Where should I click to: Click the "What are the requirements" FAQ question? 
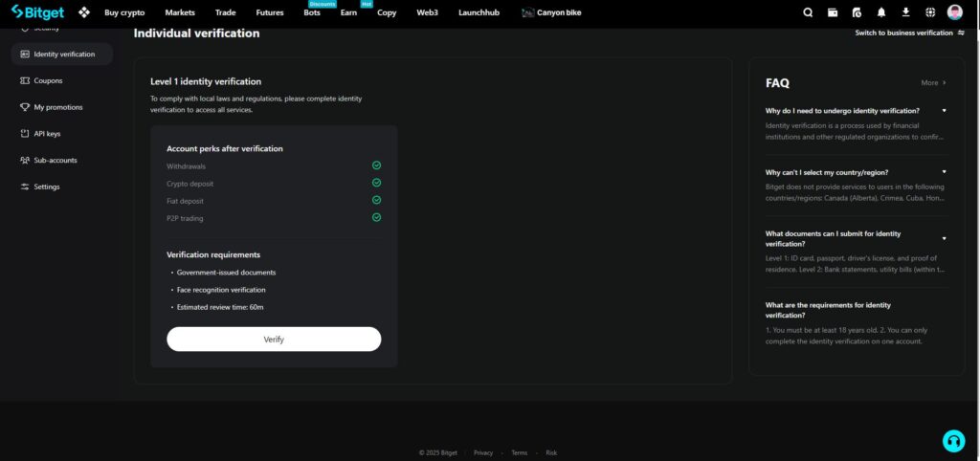(x=828, y=310)
